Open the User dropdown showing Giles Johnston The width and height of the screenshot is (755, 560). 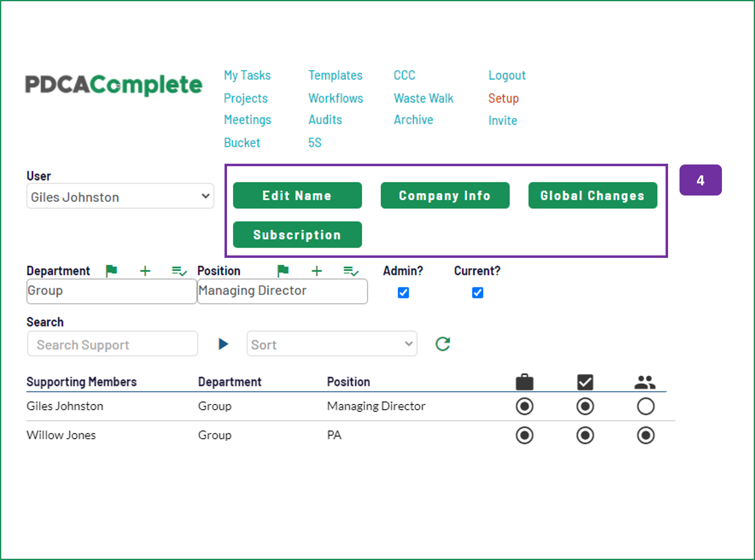click(x=120, y=196)
